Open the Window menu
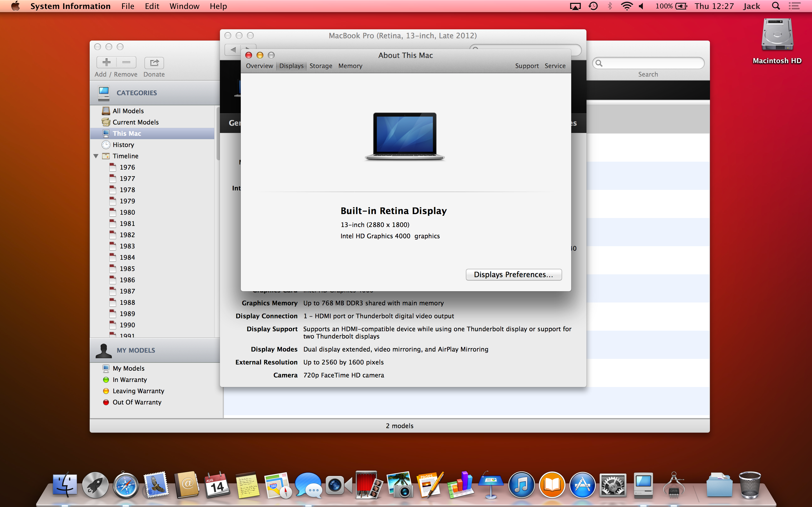This screenshot has height=507, width=812. pyautogui.click(x=184, y=6)
